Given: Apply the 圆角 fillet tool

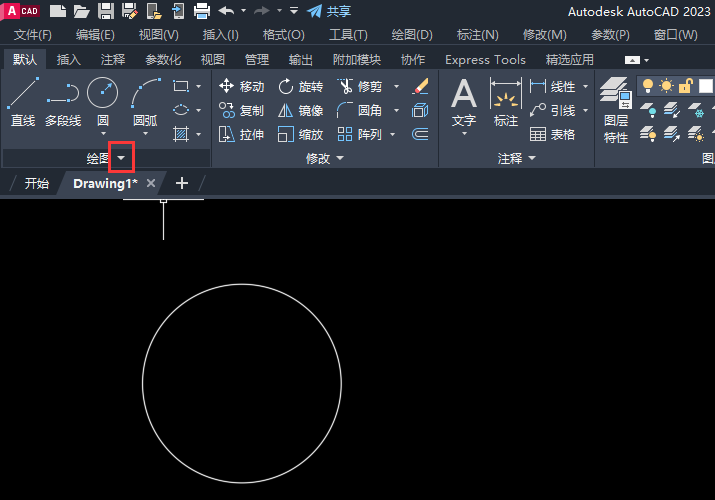Looking at the screenshot, I should pos(359,110).
